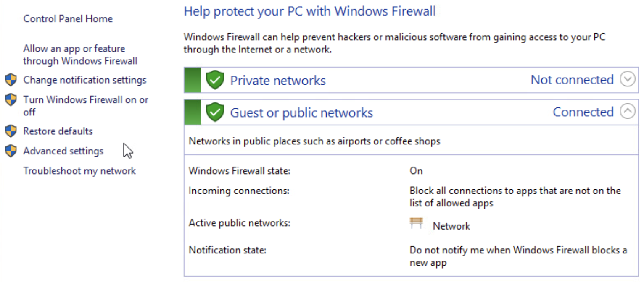Open Change notification settings link
Image resolution: width=644 pixels, height=282 pixels.
84,80
